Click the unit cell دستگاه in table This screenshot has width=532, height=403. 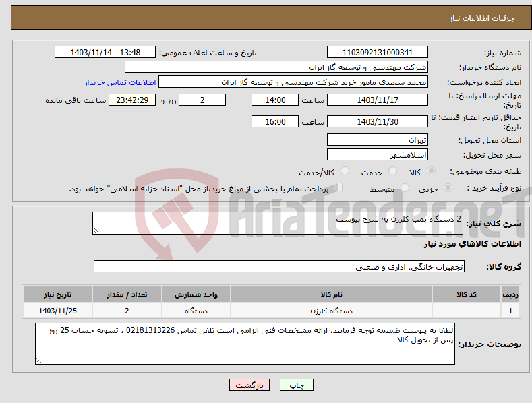tap(196, 311)
